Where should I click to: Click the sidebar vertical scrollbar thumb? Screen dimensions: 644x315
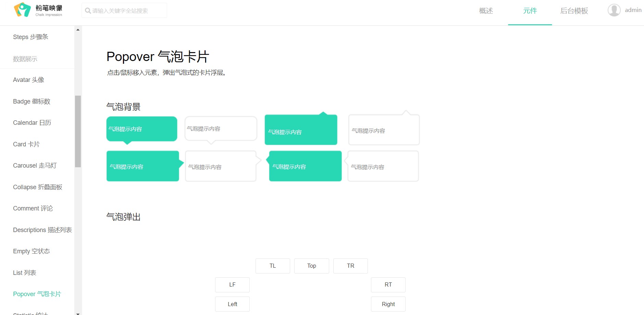78,131
